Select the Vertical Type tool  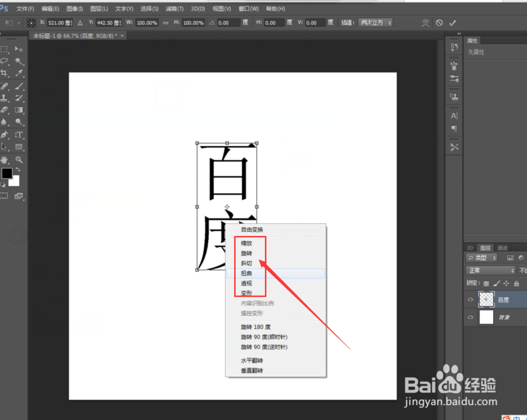point(19,135)
